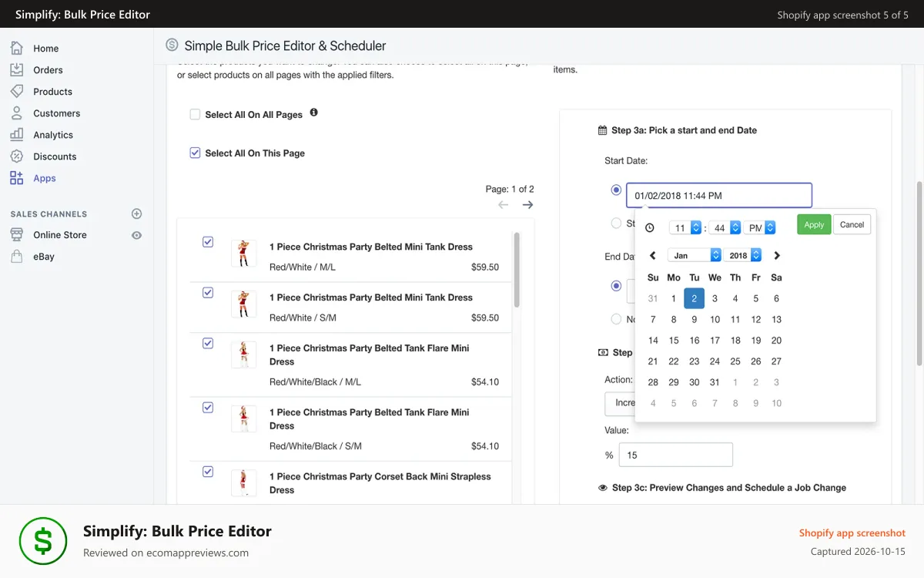The width and height of the screenshot is (924, 578).
Task: Open the eBay sales channel
Action: (44, 257)
